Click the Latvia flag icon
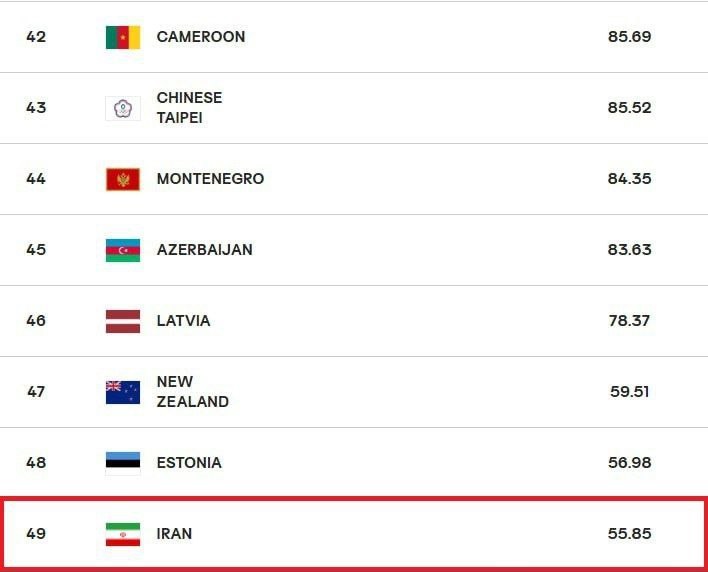708x572 pixels. coord(123,321)
